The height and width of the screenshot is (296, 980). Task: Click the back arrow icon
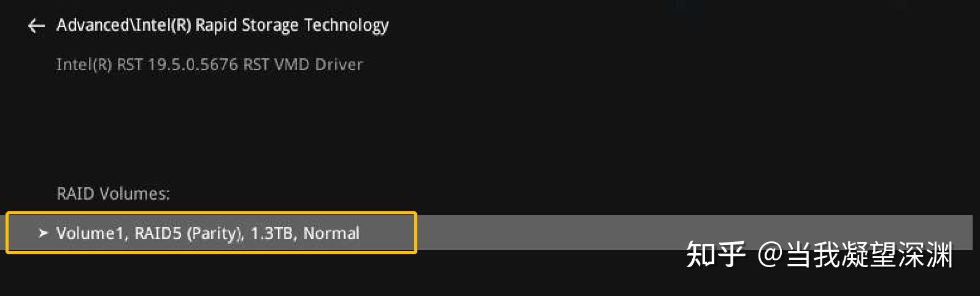pos(36,26)
